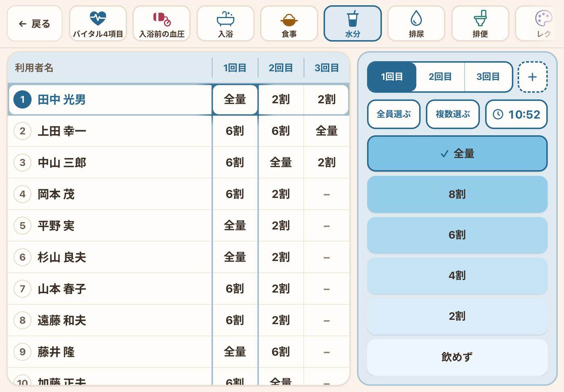Change the time shown as 10:52
Image resolution: width=564 pixels, height=392 pixels.
click(516, 114)
